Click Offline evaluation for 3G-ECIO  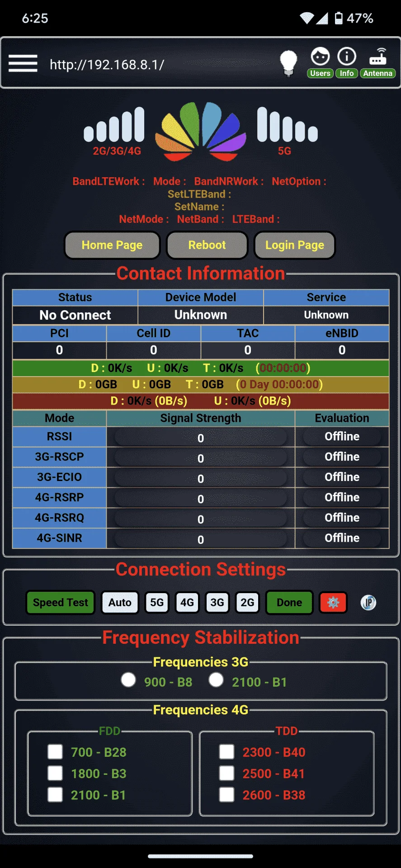click(x=342, y=477)
